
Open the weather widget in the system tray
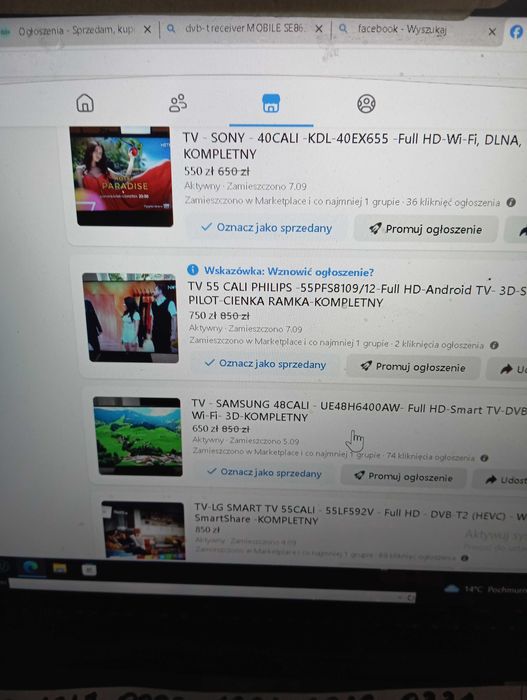485,589
